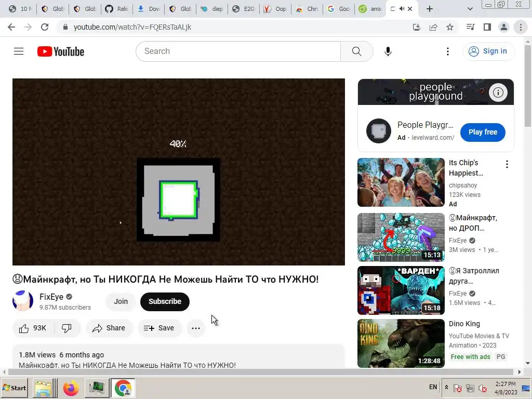
Task: Launch Firefox from the taskbar
Action: 71,388
